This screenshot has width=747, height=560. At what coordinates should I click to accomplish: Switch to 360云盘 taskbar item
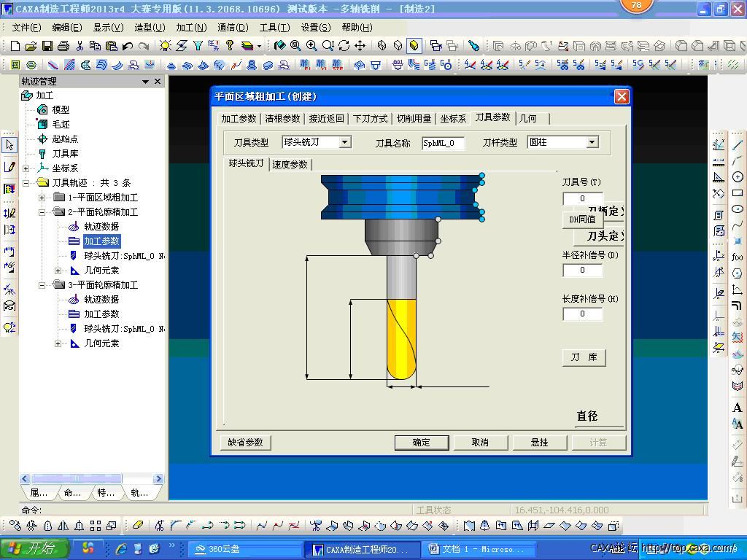click(x=246, y=550)
